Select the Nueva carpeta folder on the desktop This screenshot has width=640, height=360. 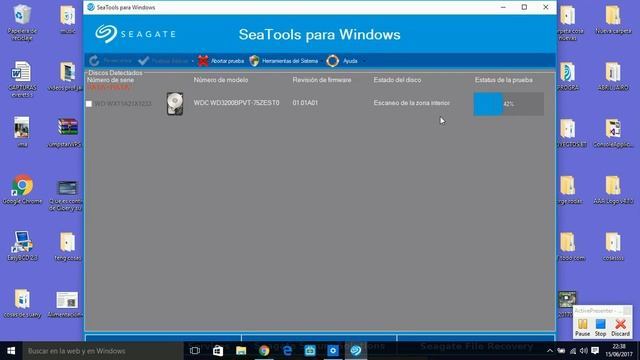[613, 20]
